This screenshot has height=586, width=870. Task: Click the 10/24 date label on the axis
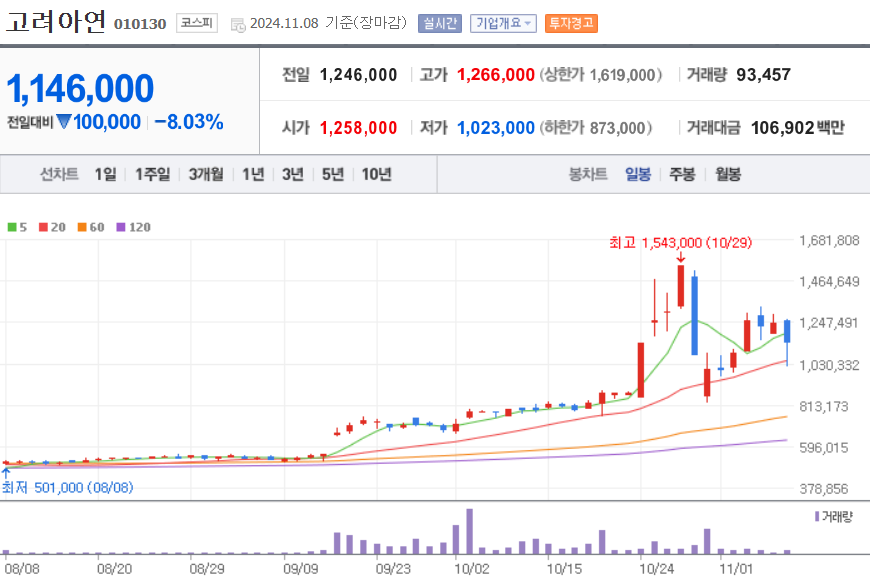point(656,569)
